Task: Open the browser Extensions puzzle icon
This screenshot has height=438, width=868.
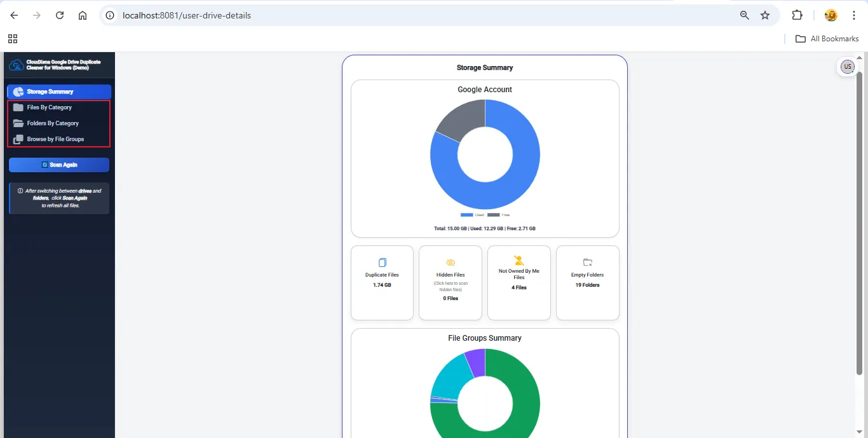Action: (797, 15)
